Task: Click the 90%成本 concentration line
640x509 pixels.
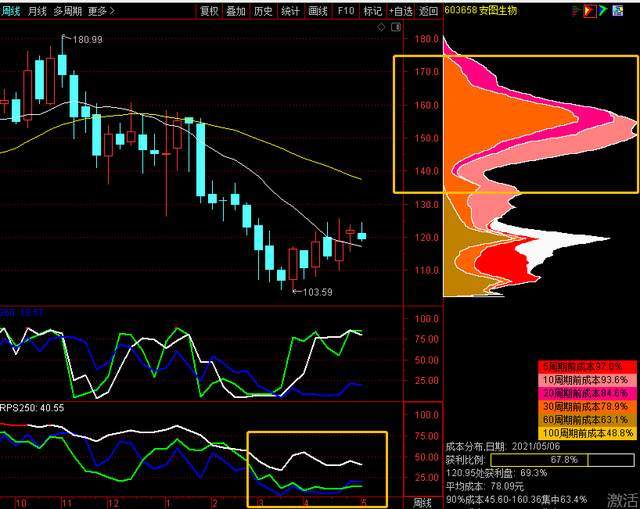Action: pyautogui.click(x=516, y=499)
